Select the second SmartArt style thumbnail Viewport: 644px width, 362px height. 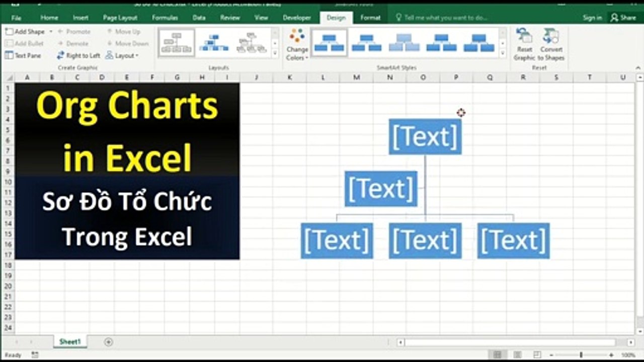tap(366, 43)
